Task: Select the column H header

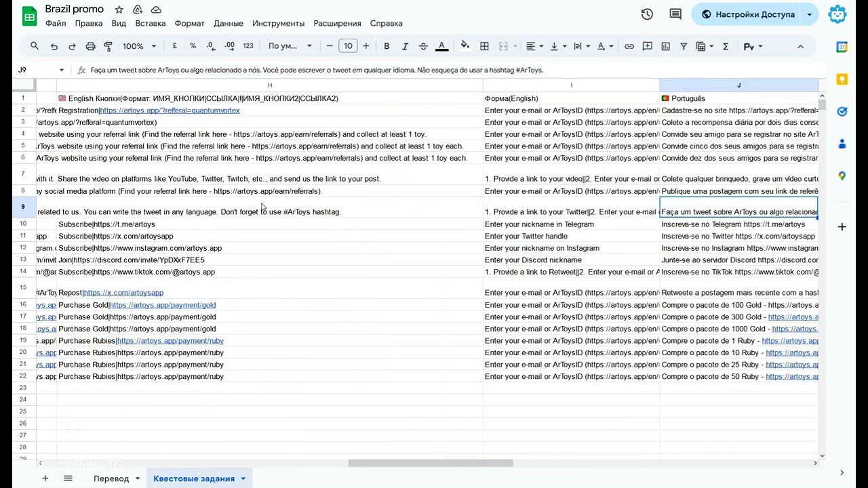Action: pos(270,85)
